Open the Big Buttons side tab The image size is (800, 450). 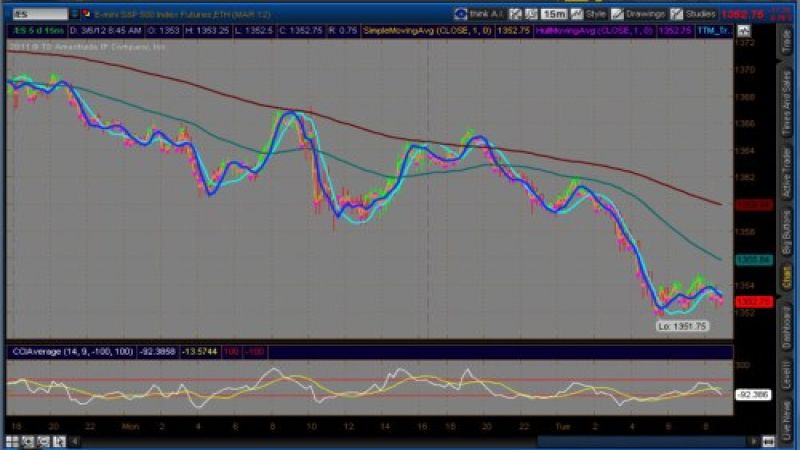click(x=787, y=232)
